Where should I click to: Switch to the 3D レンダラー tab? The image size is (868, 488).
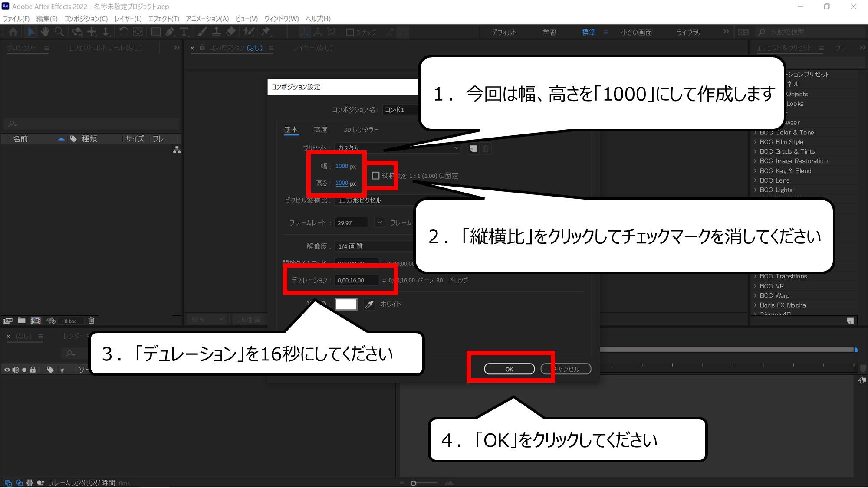point(361,130)
